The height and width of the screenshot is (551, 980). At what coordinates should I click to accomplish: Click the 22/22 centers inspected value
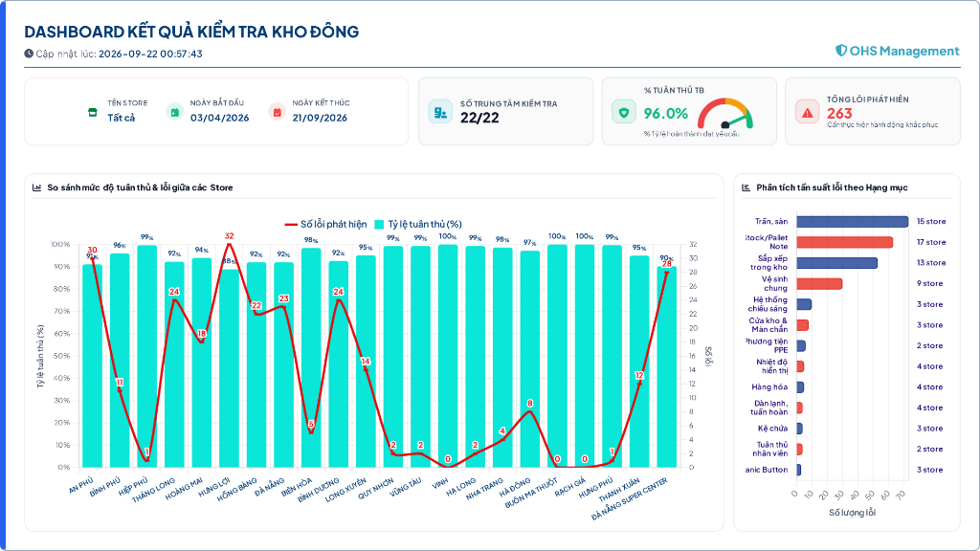pos(479,118)
